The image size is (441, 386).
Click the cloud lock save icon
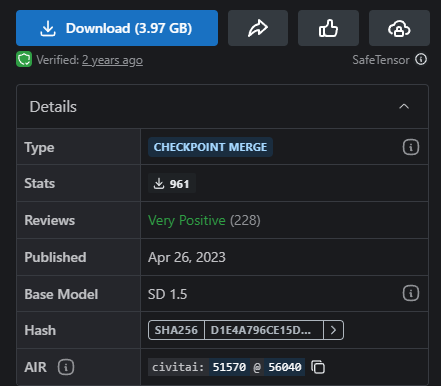tap(399, 28)
